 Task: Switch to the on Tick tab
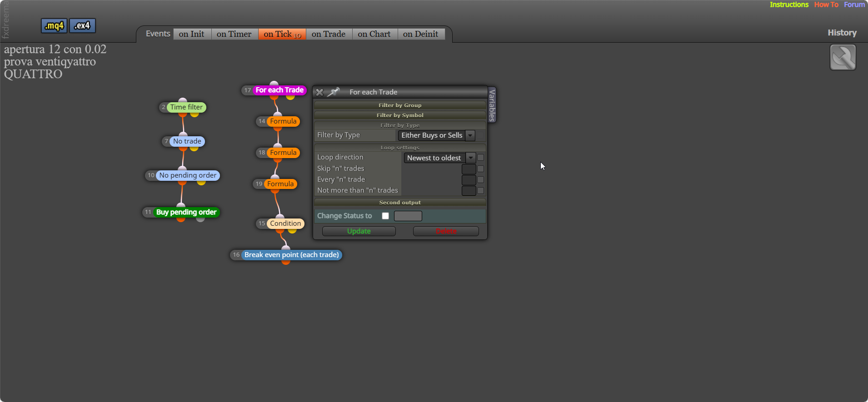[x=282, y=34]
